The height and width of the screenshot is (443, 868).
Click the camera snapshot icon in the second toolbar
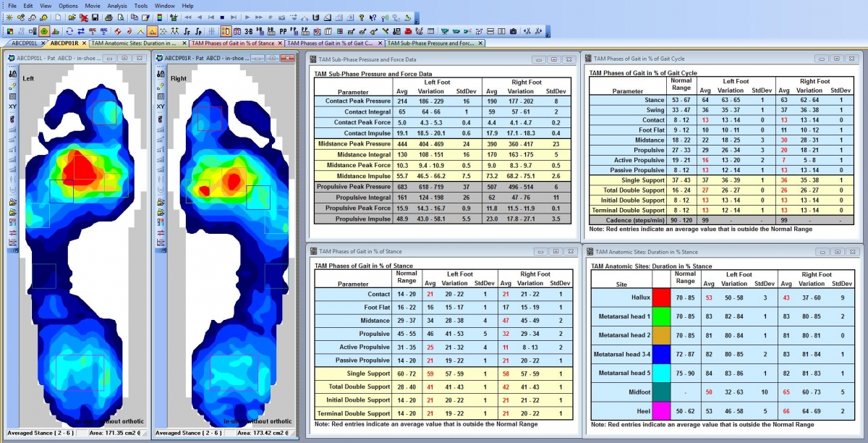pos(513,31)
